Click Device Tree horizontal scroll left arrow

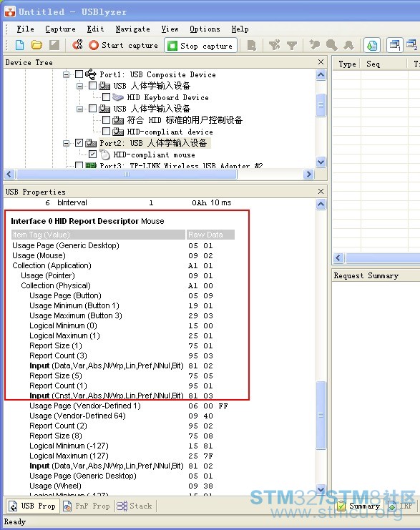(9, 174)
